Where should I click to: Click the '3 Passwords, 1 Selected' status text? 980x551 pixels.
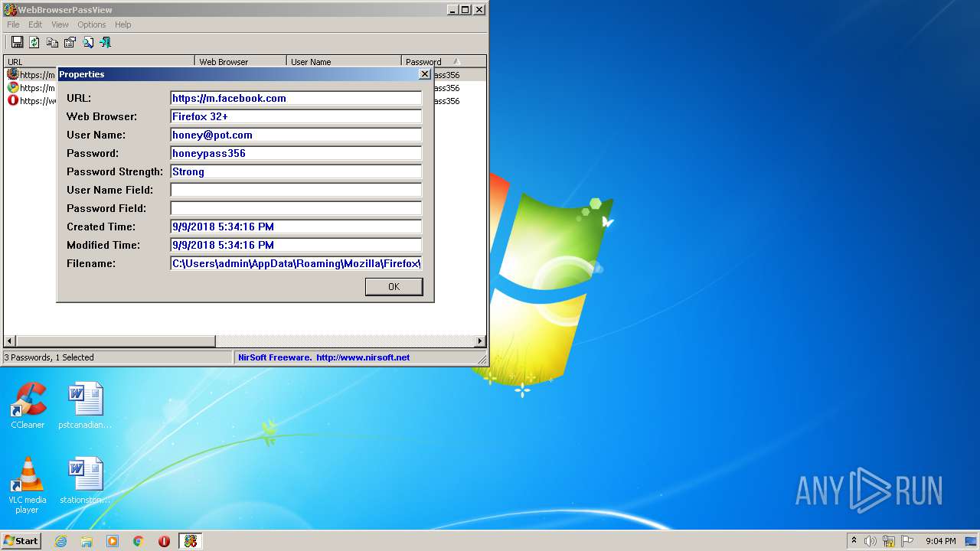point(49,357)
